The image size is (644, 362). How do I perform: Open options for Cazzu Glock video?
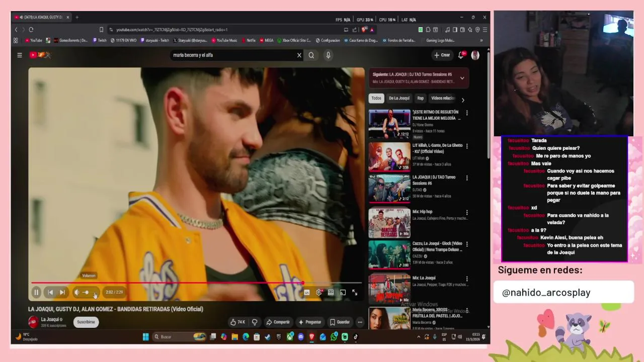[x=467, y=244]
